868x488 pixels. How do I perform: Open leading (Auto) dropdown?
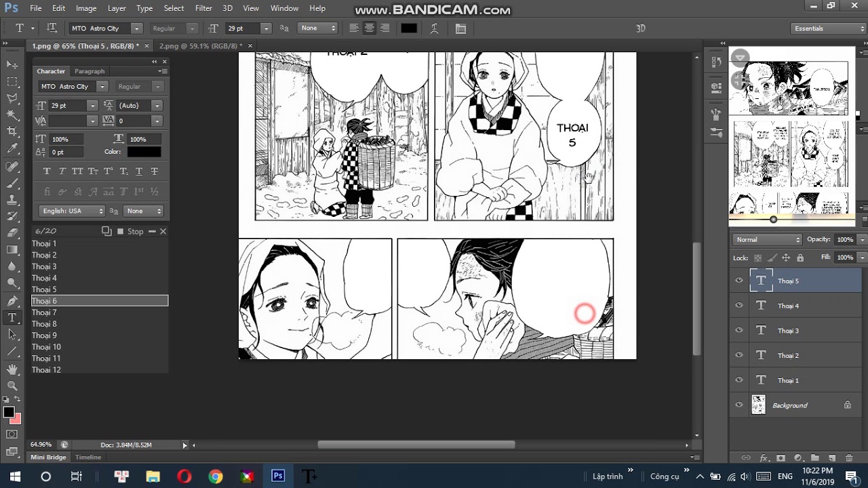coord(157,106)
